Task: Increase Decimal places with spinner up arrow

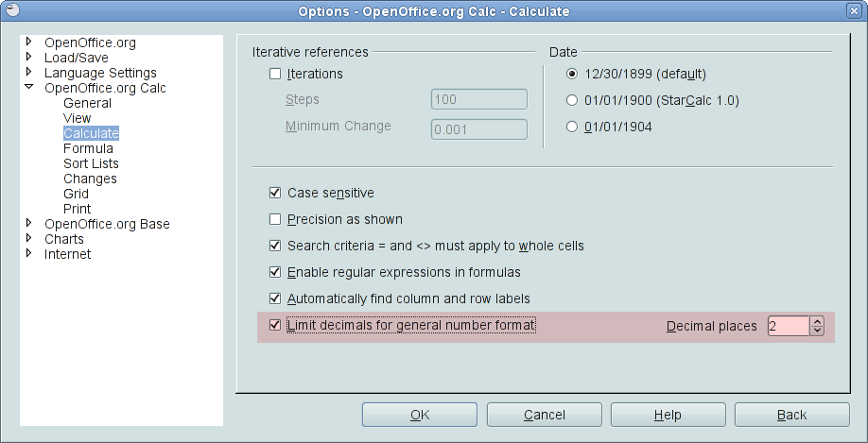Action: click(817, 321)
